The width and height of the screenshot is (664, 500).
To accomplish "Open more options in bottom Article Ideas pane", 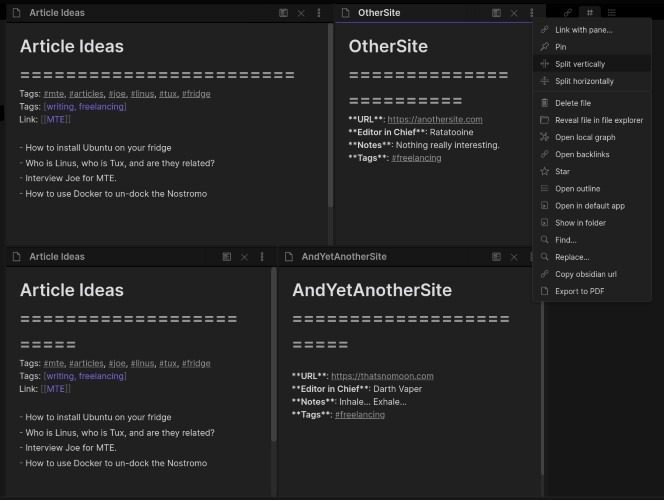I will 262,257.
